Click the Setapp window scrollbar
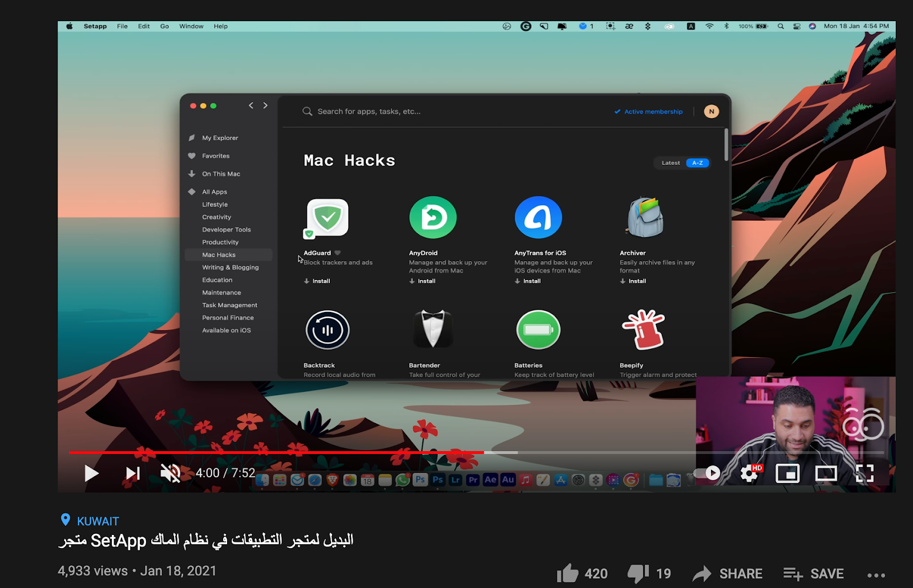This screenshot has width=913, height=588. point(726,145)
